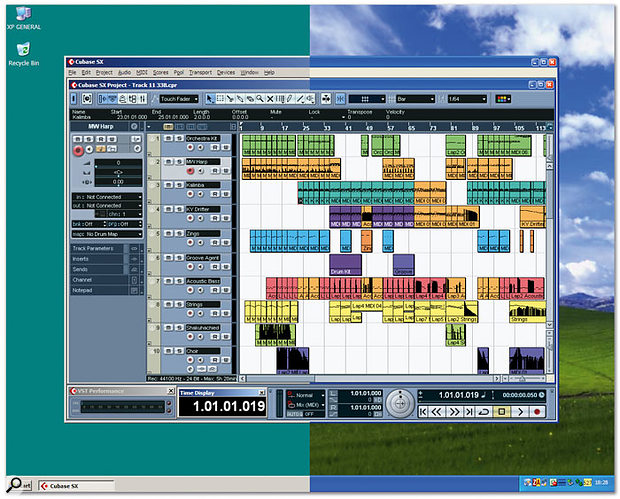Close the VST Performance window

(x=170, y=391)
